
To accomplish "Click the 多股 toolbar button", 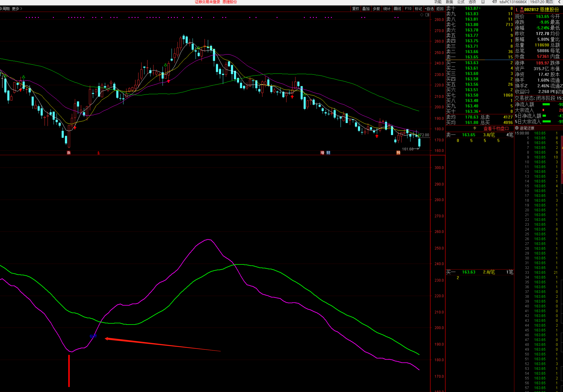I will coord(376,9).
